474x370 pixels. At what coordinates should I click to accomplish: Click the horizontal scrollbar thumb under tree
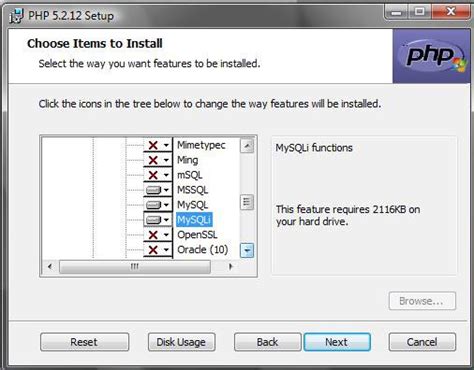(x=135, y=266)
